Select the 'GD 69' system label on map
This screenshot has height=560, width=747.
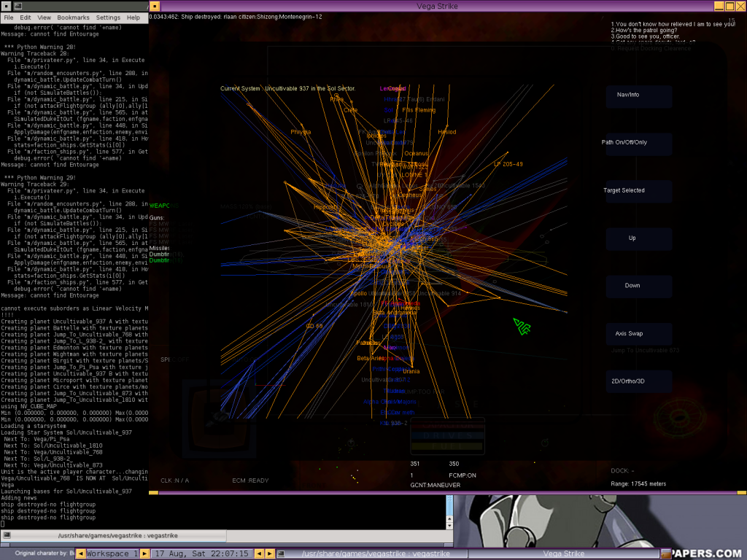coord(314,326)
